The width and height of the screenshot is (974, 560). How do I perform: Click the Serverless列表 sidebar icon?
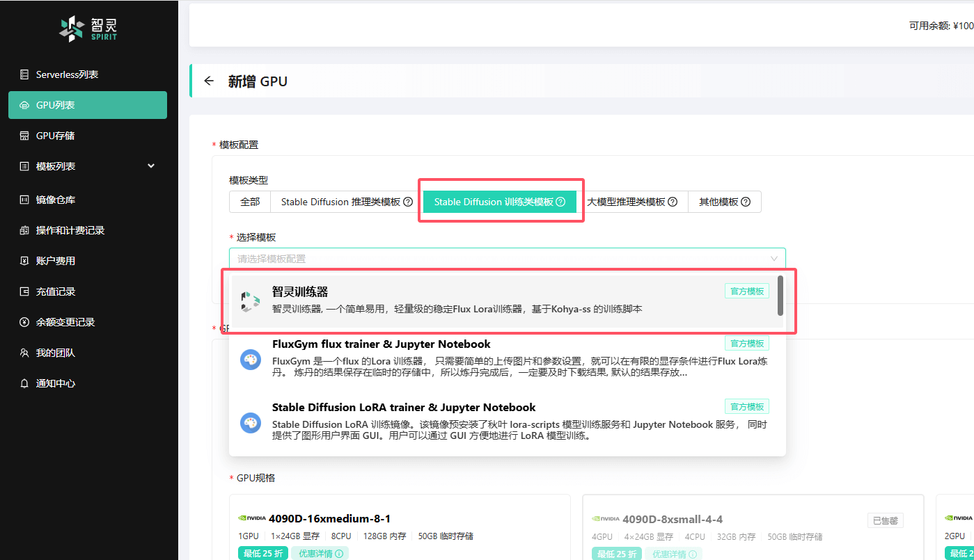tap(24, 74)
